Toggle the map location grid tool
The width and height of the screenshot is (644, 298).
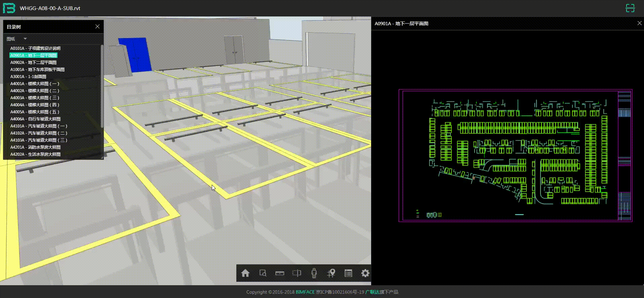[331, 273]
